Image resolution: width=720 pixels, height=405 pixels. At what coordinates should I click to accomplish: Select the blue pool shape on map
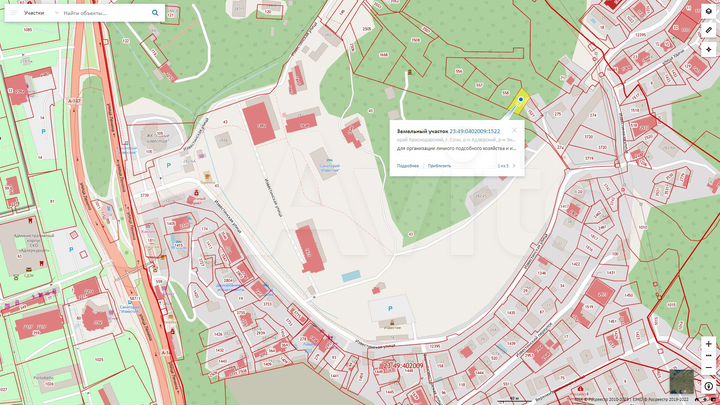pyautogui.click(x=351, y=275)
